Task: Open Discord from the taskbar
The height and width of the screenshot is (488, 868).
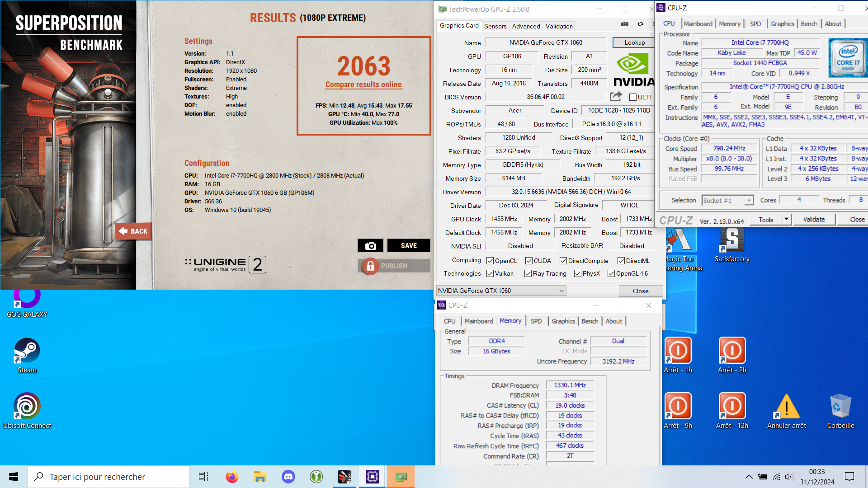Action: point(288,477)
